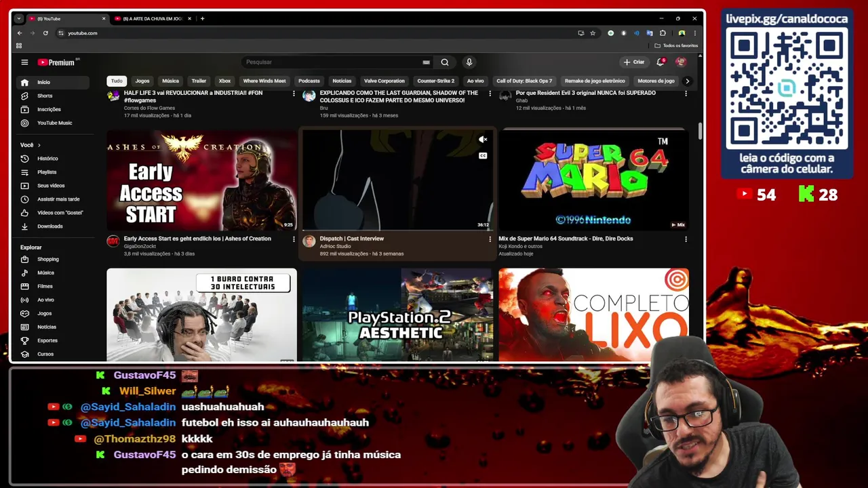Select the Trailer filter chip
The height and width of the screenshot is (488, 868).
coord(199,81)
